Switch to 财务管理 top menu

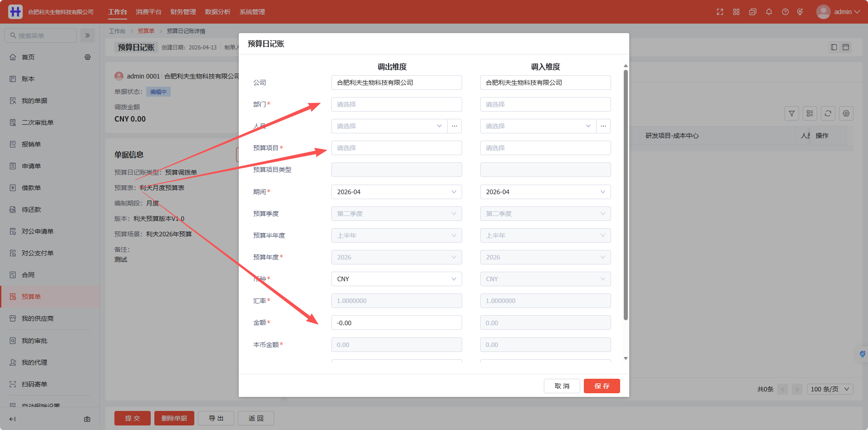(x=183, y=12)
